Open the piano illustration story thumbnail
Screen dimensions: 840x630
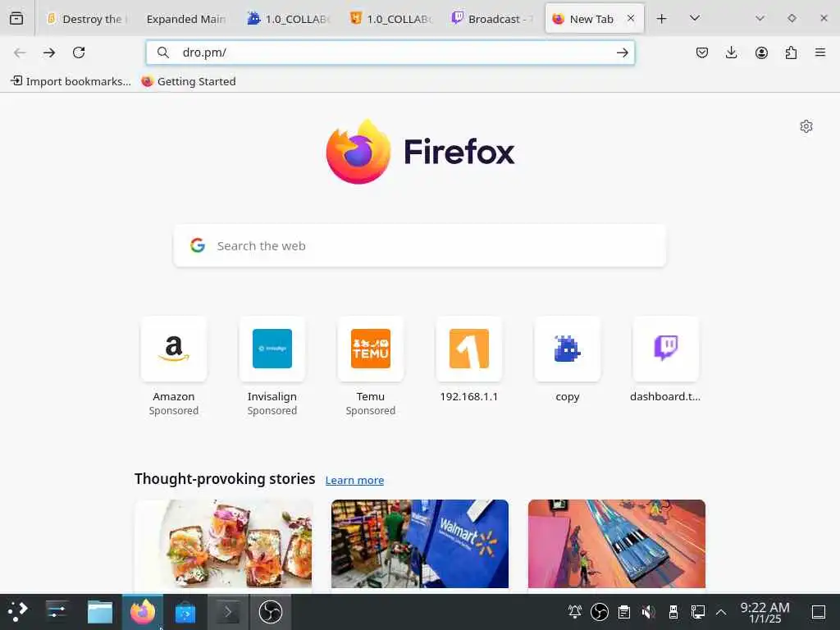click(617, 544)
